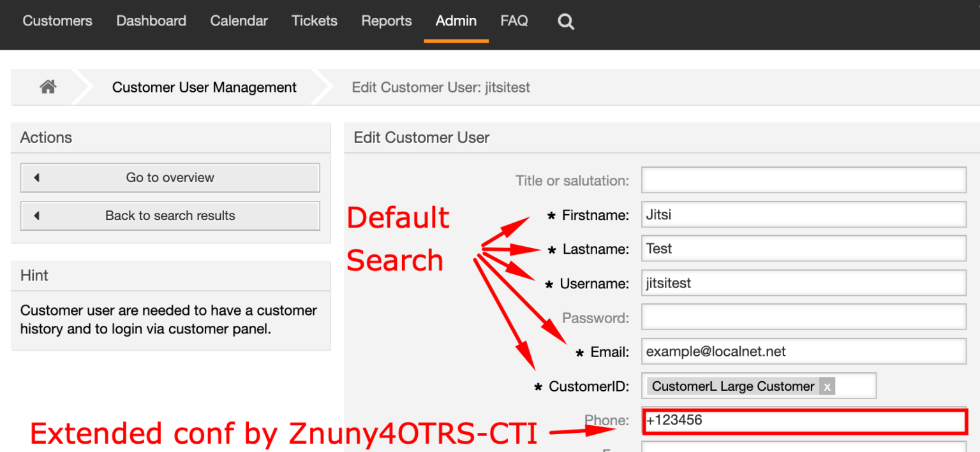Open Customer User Management breadcrumb link
The width and height of the screenshot is (980, 452).
pos(204,87)
